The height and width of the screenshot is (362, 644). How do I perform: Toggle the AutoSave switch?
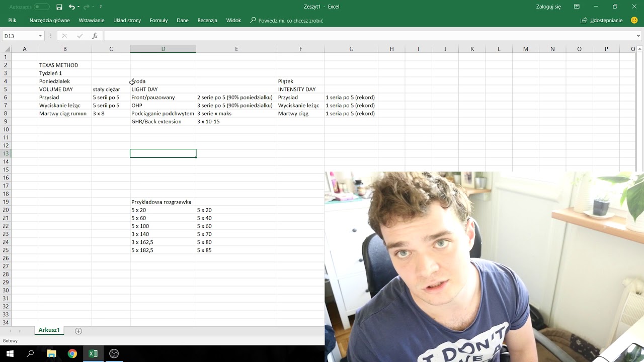42,7
